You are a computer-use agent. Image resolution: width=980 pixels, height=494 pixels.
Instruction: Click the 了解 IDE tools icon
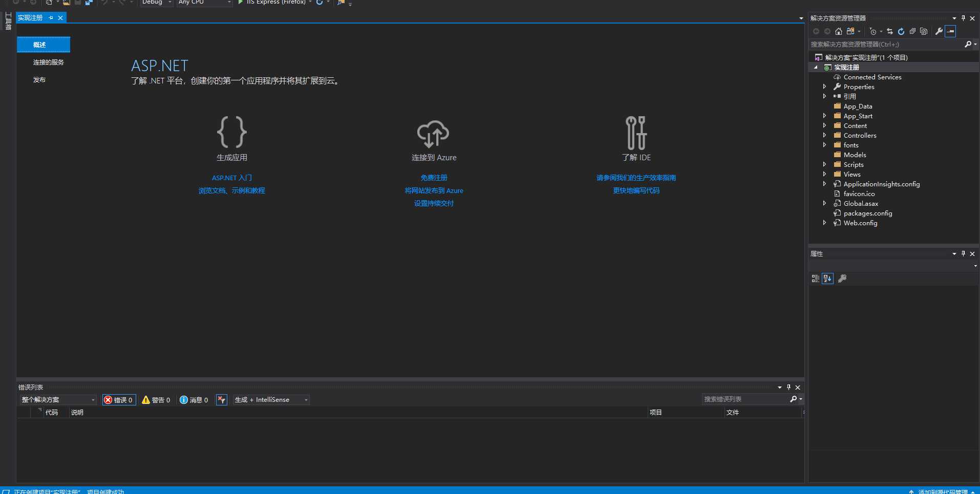(x=636, y=133)
